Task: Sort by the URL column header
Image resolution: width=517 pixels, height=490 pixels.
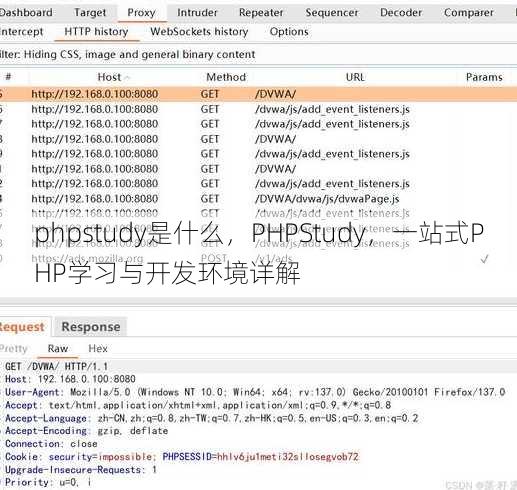Action: click(355, 77)
